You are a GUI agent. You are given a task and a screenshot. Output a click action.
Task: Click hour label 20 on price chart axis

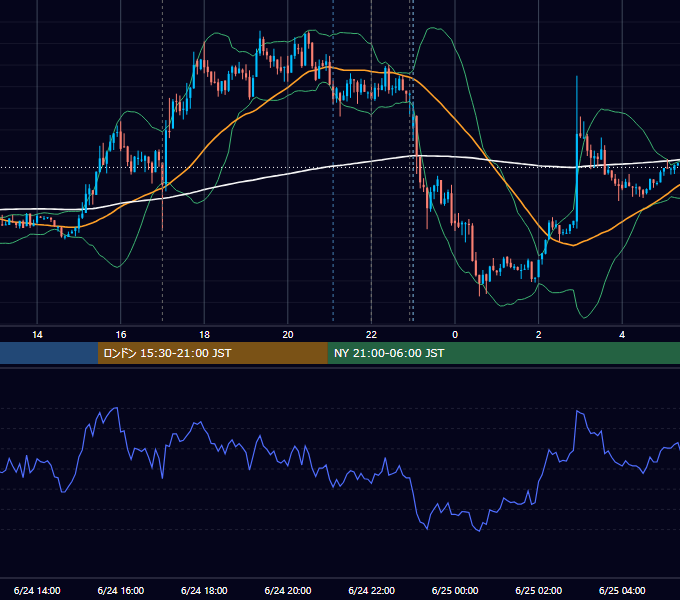[x=288, y=334]
